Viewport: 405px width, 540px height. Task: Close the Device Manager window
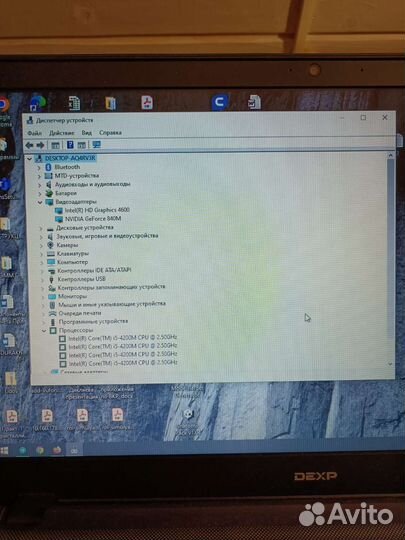385,117
